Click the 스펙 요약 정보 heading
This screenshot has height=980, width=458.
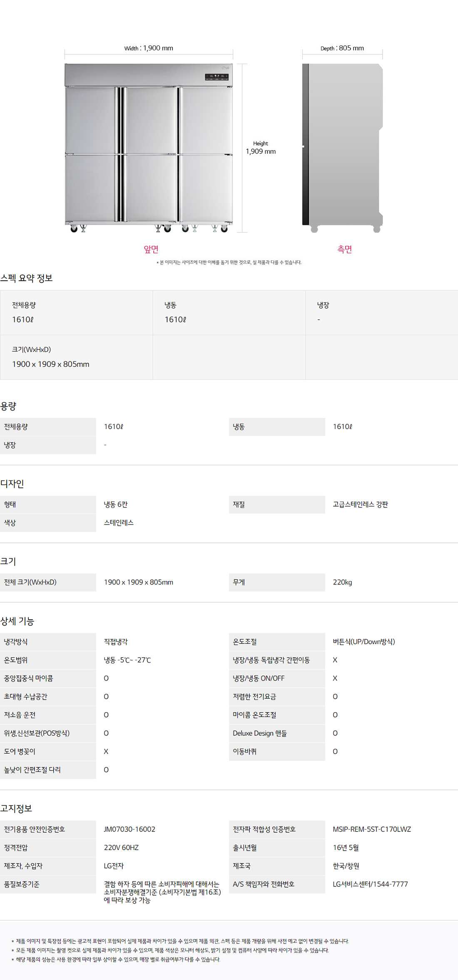(x=27, y=278)
